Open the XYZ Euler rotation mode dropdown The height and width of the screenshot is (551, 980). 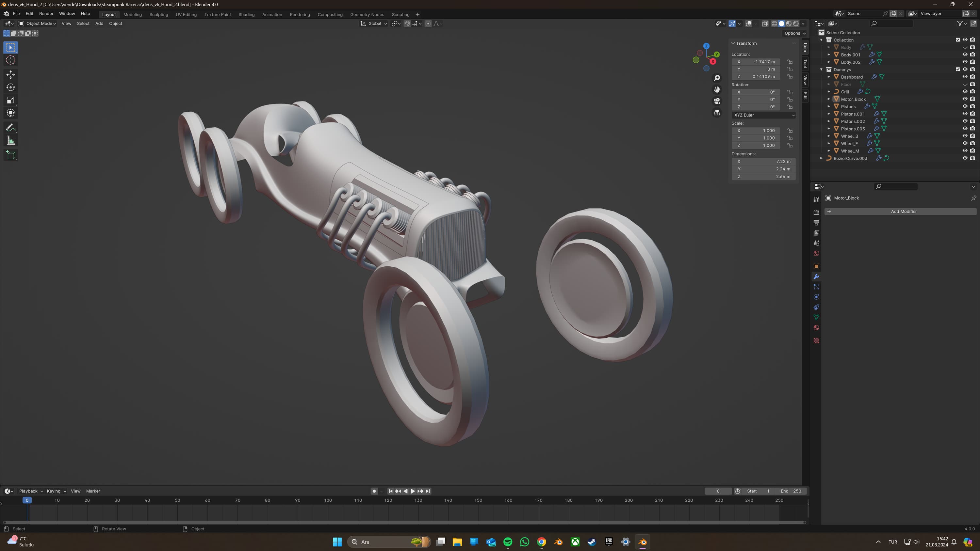click(763, 115)
